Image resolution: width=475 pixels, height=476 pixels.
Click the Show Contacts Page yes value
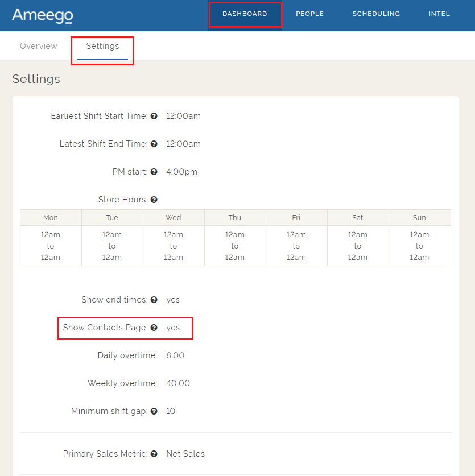point(173,328)
